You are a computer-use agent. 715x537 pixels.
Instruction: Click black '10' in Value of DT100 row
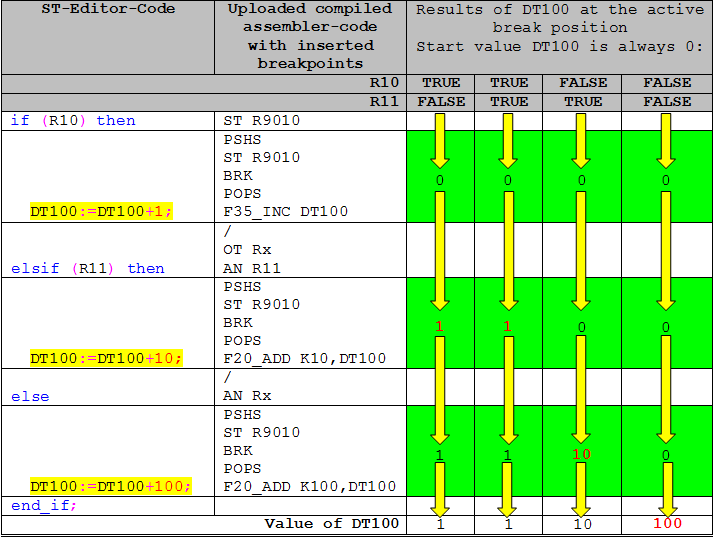pos(582,524)
